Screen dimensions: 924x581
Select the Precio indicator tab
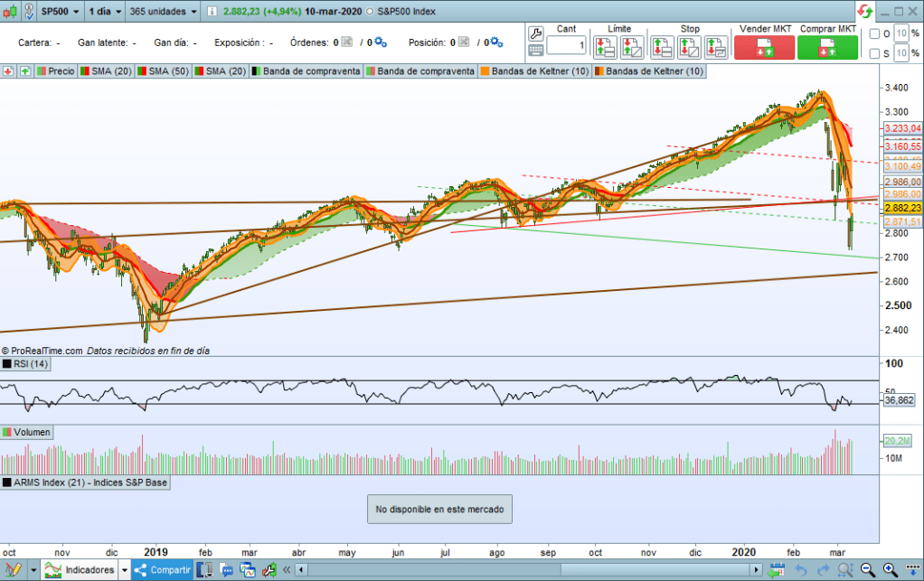point(56,70)
